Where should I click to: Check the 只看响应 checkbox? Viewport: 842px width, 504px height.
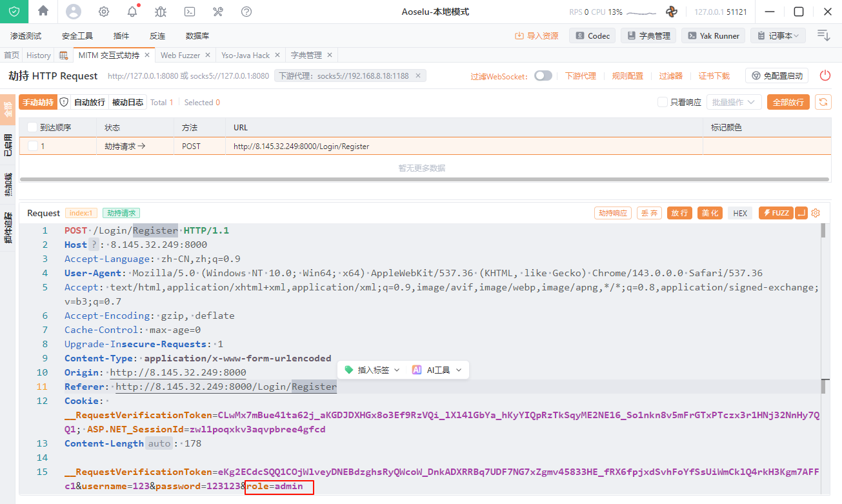[662, 102]
